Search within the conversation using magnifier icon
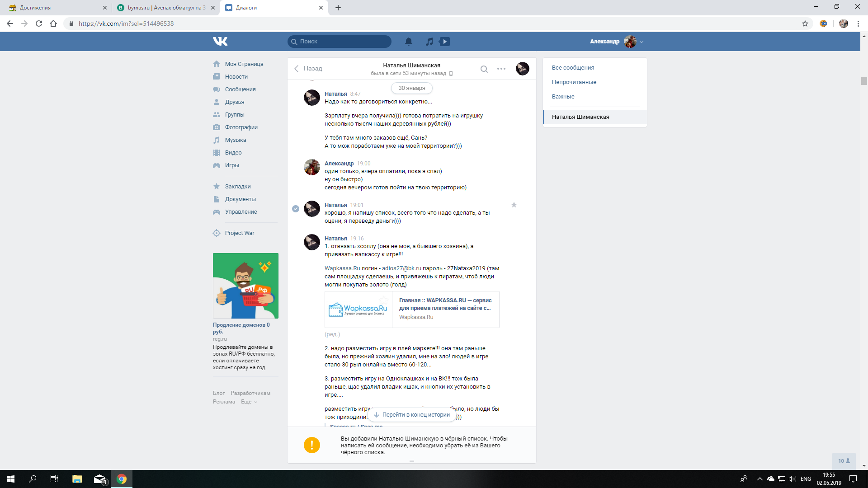Screen dimensions: 868x488 tap(484, 69)
